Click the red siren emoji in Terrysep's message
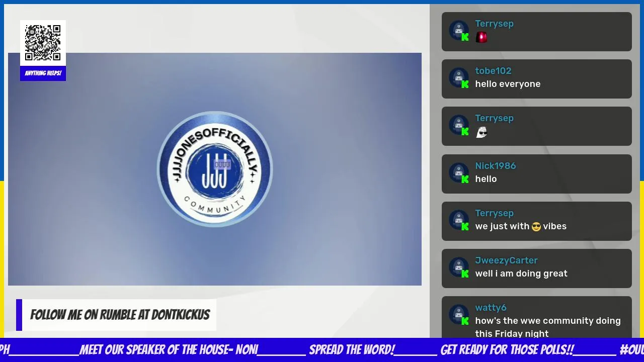Image resolution: width=644 pixels, height=362 pixels. tap(481, 37)
